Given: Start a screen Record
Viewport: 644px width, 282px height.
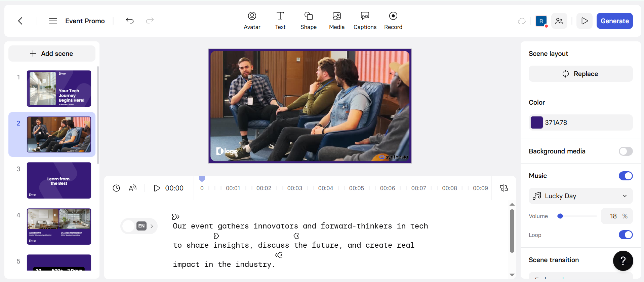Looking at the screenshot, I should 393,21.
